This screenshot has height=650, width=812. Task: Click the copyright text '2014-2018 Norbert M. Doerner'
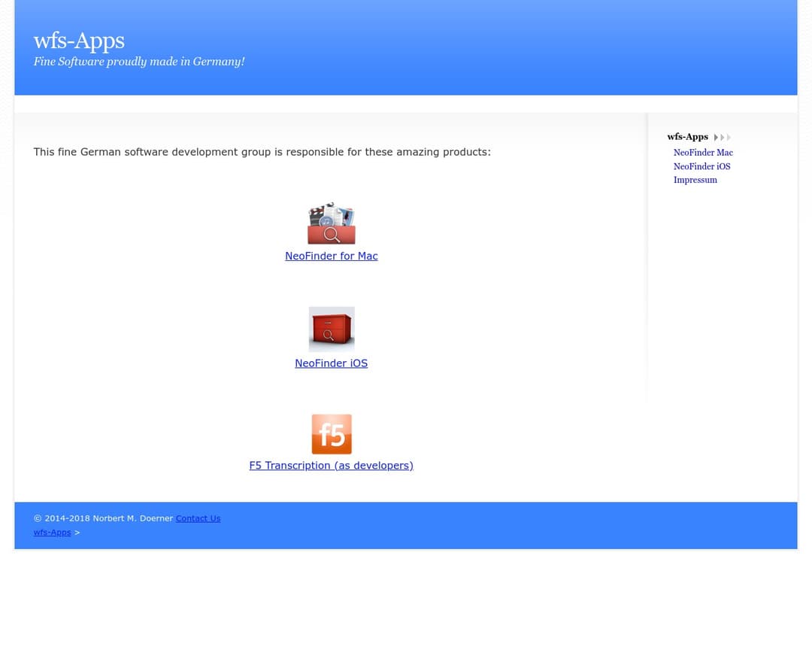point(104,518)
